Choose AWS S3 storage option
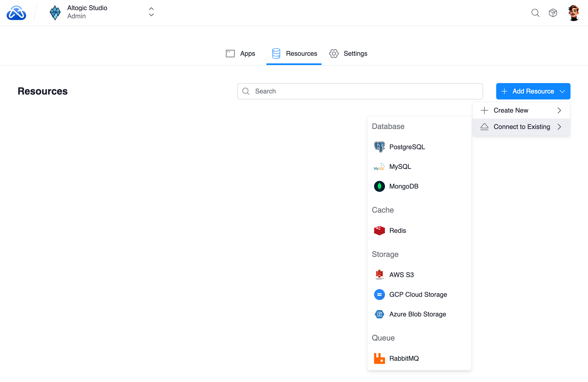Image resolution: width=588 pixels, height=382 pixels. pyautogui.click(x=401, y=275)
